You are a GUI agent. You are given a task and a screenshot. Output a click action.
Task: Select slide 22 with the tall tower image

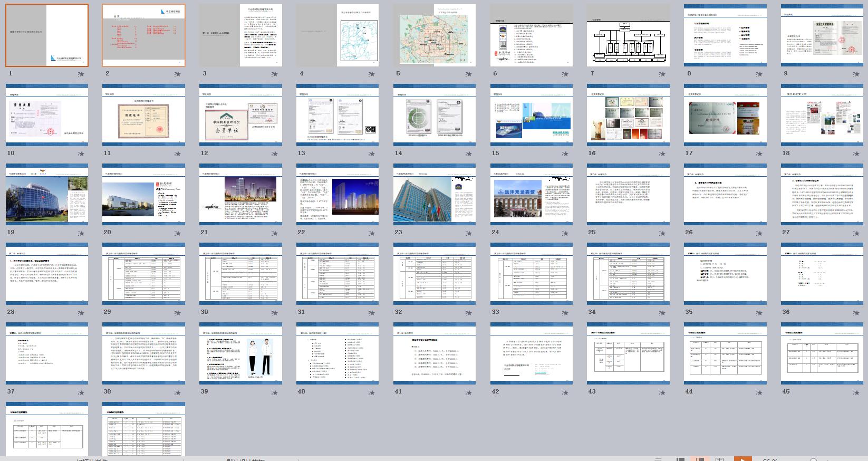337,195
